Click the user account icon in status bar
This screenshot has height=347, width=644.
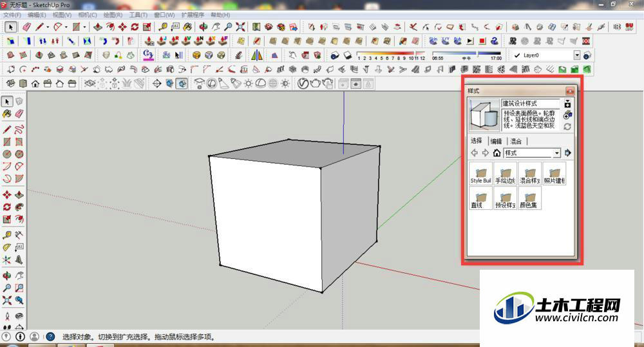35,337
